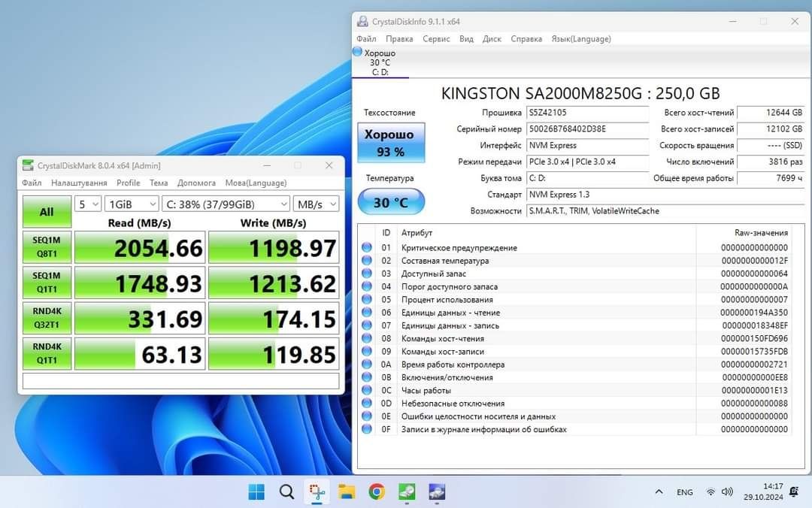This screenshot has width=812, height=508.
Task: Click the volume speaker tray icon
Action: pos(727,492)
